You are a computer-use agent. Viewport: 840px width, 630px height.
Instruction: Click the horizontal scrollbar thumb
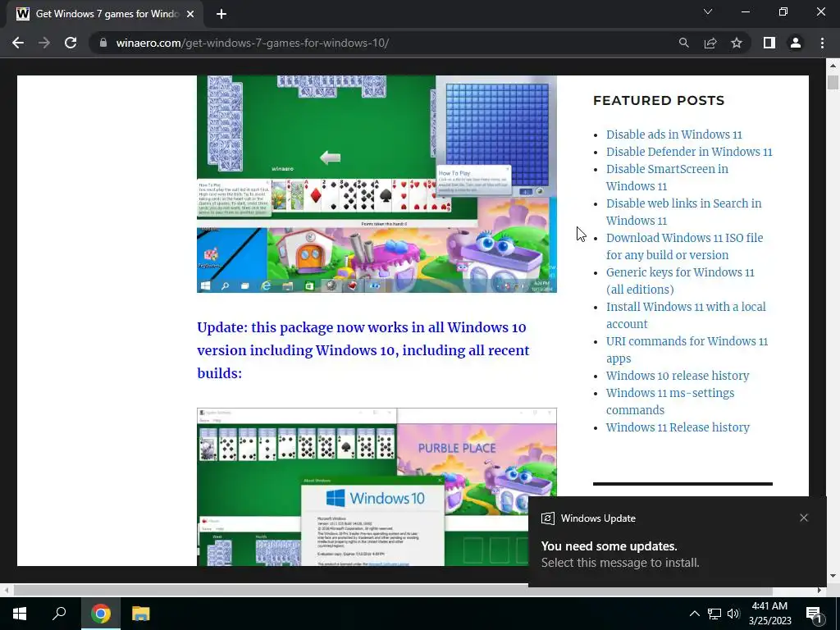[x=393, y=591]
